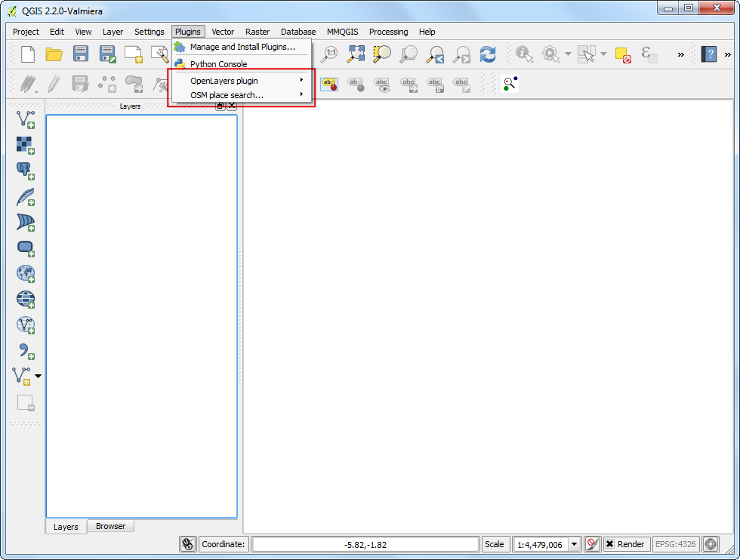Image resolution: width=740 pixels, height=560 pixels.
Task: Deselect features from all layers
Action: point(623,55)
